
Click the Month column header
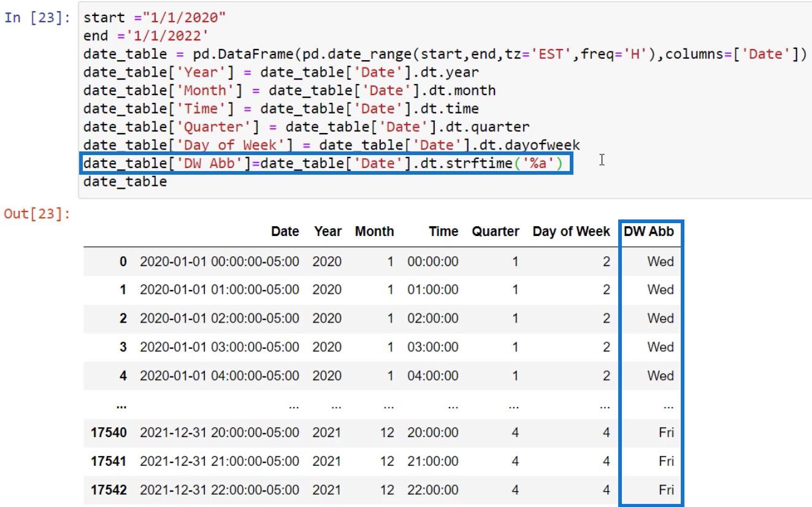click(374, 232)
